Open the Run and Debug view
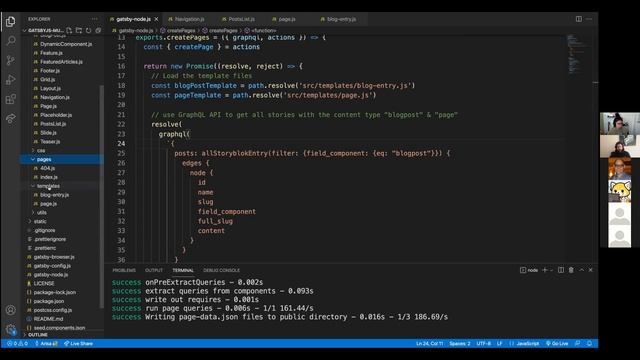640x360 pixels. point(11,80)
